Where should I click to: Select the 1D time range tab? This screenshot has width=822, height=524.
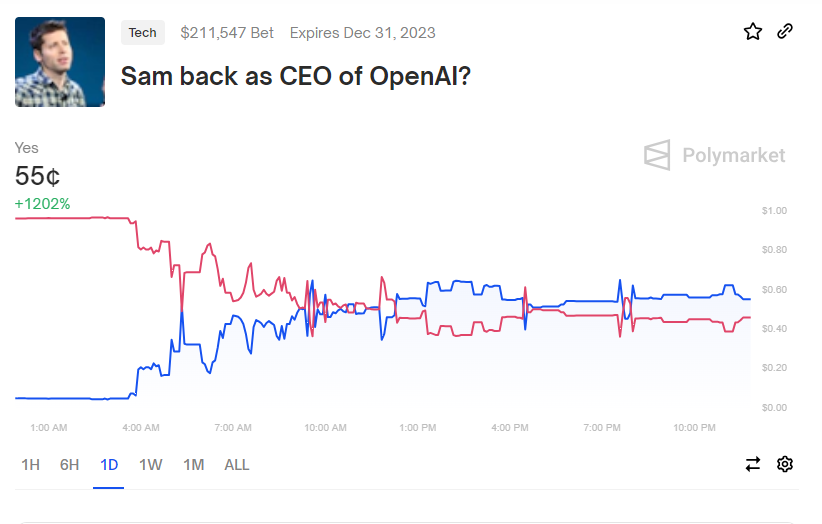(x=109, y=465)
